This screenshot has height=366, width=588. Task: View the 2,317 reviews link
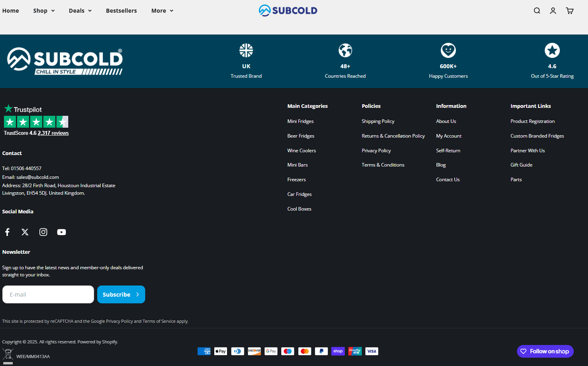coord(53,133)
